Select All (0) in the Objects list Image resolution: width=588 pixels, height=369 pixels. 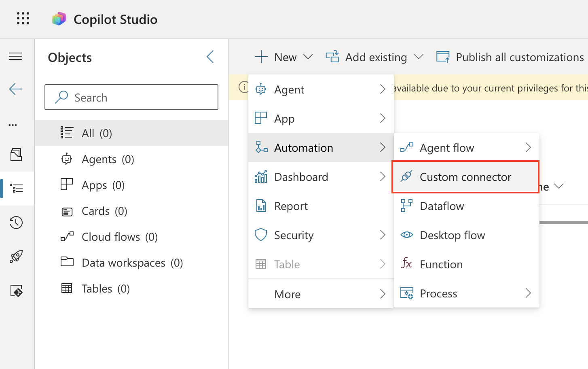(131, 133)
